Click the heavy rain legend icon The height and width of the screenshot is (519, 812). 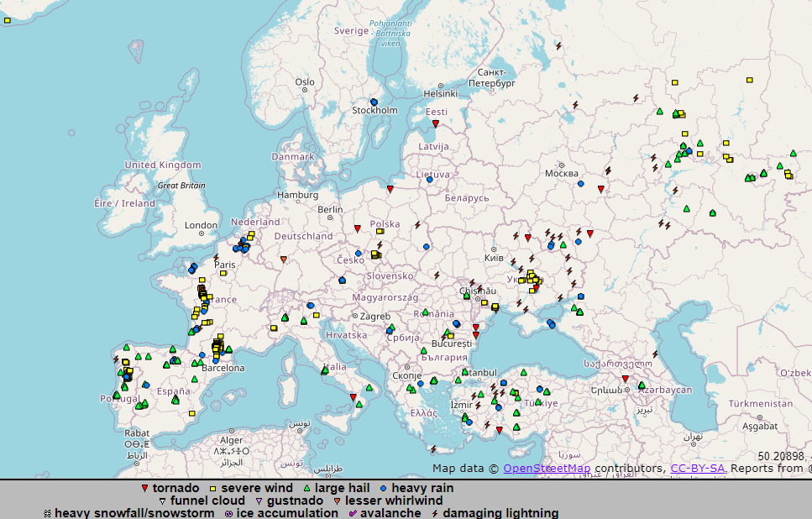[383, 488]
